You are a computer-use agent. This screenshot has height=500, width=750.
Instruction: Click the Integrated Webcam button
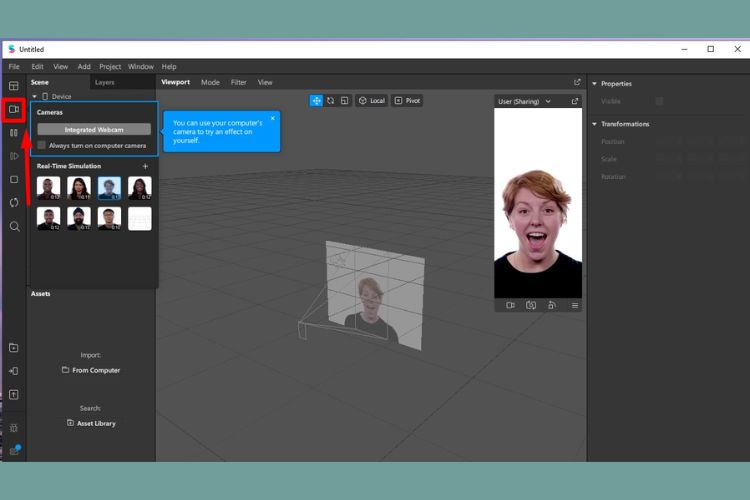[94, 130]
